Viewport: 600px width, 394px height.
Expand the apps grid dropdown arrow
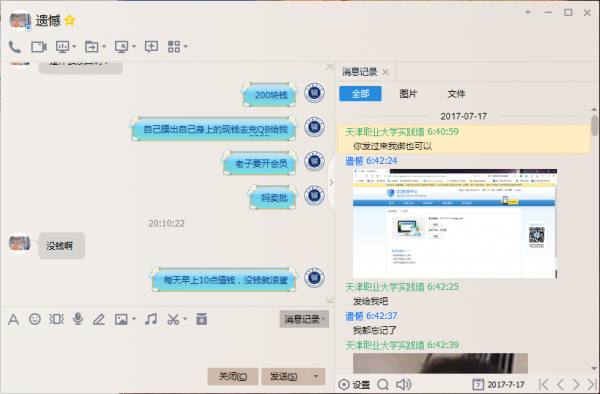coord(186,47)
